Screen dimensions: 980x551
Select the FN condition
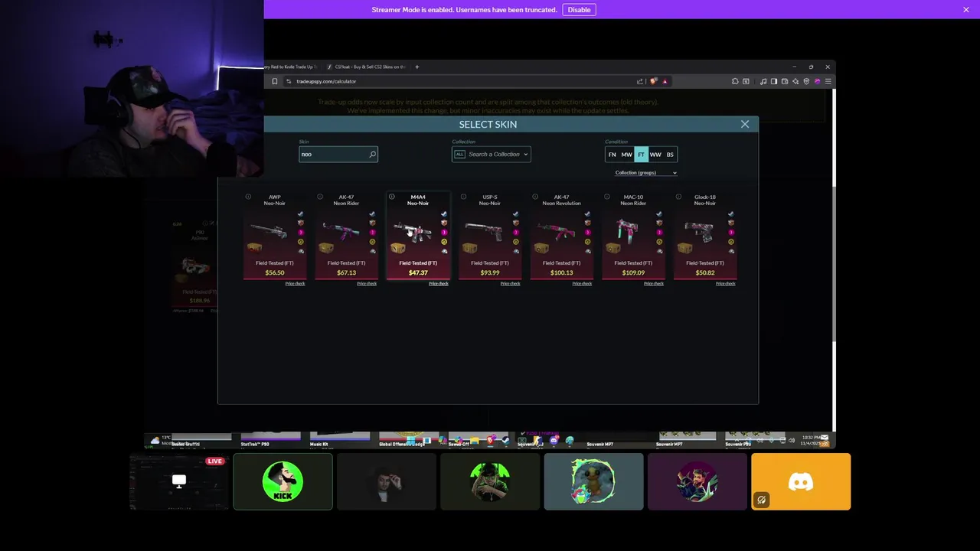(x=612, y=155)
